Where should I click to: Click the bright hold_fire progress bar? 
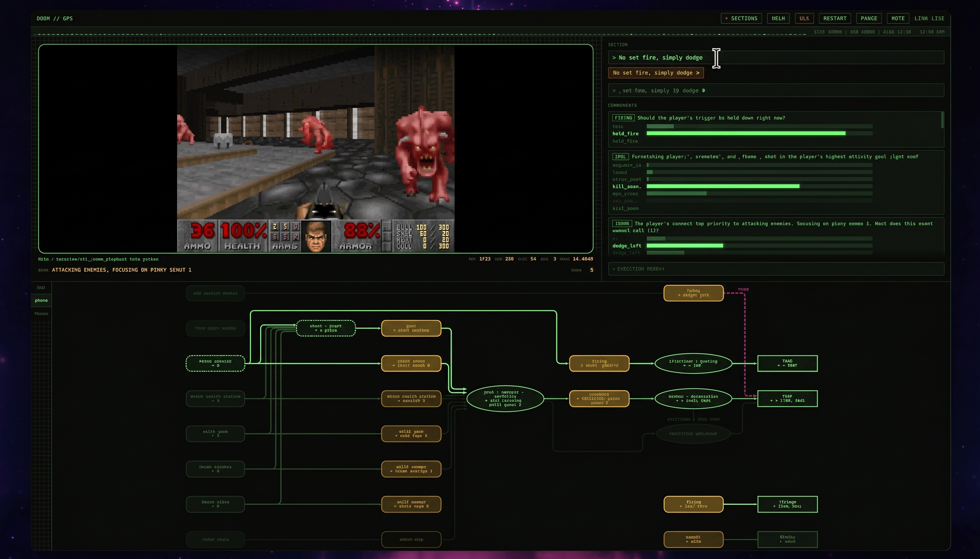(746, 134)
